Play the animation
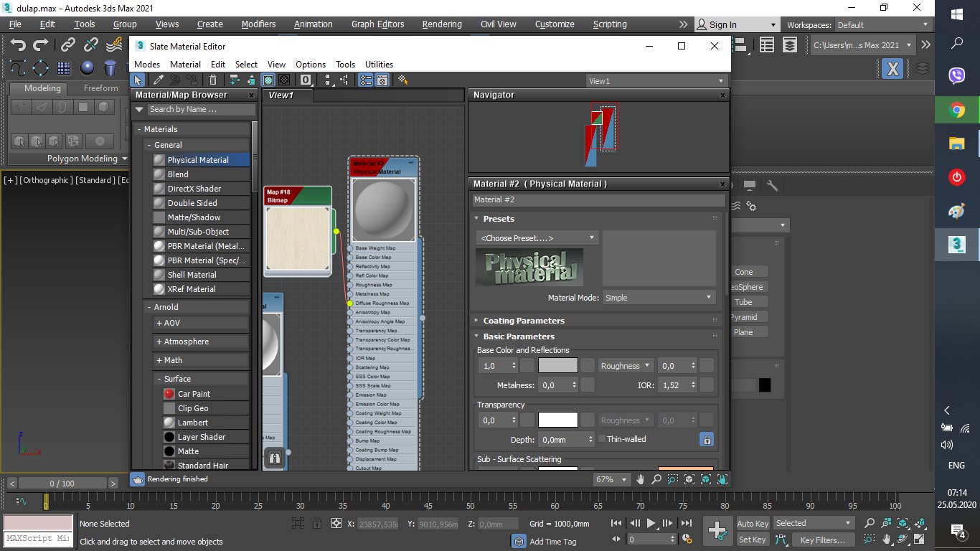This screenshot has width=980, height=551. (651, 523)
